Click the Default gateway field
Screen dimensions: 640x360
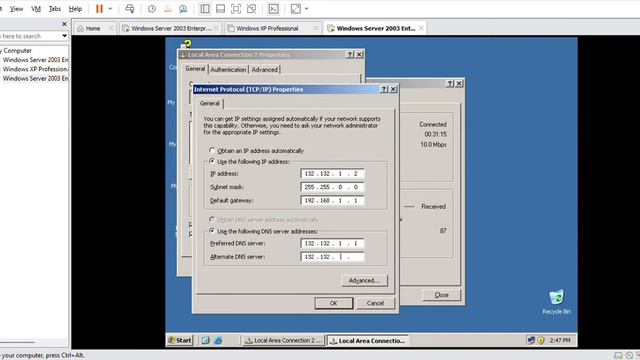tap(332, 200)
